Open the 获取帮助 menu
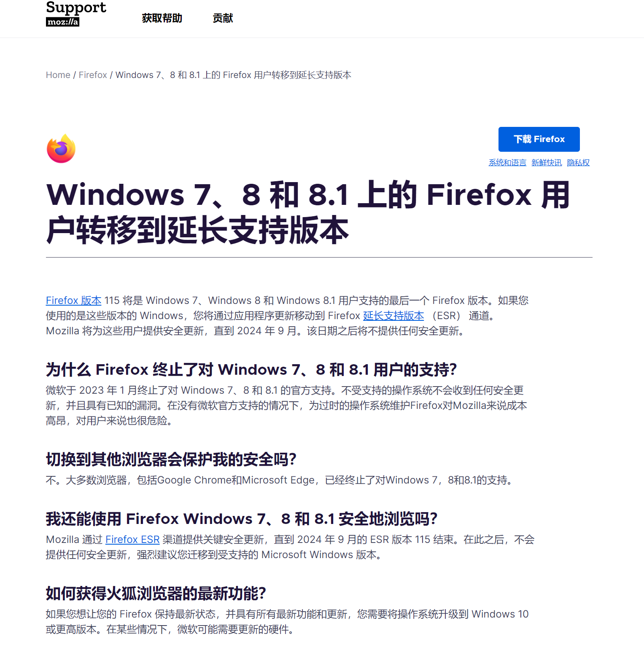The image size is (644, 650). (x=162, y=18)
